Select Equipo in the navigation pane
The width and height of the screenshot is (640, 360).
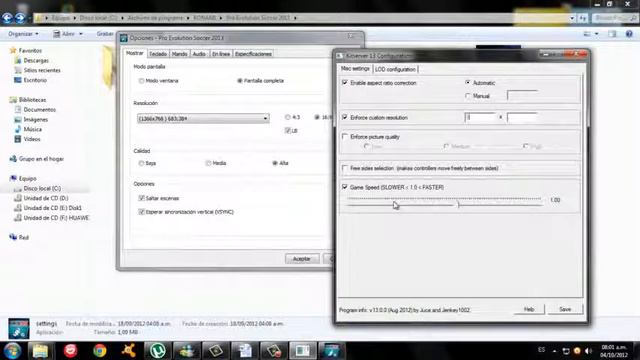pos(27,178)
